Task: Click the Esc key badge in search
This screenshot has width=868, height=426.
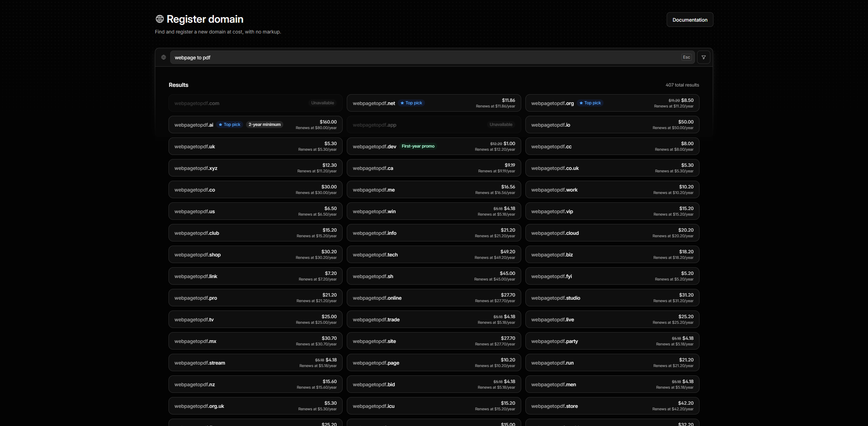Action: click(686, 57)
